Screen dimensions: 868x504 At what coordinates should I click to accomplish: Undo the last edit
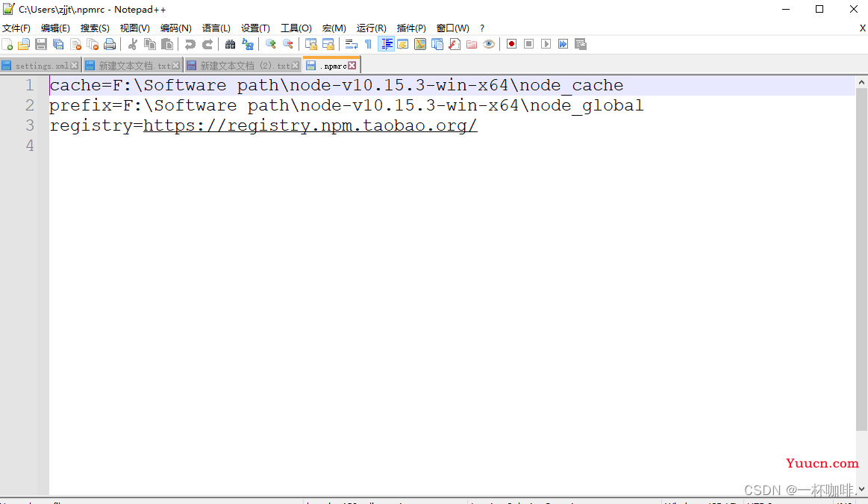(190, 44)
